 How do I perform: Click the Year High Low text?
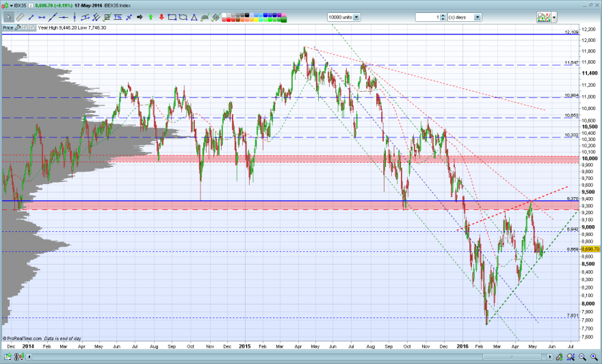[x=73, y=27]
